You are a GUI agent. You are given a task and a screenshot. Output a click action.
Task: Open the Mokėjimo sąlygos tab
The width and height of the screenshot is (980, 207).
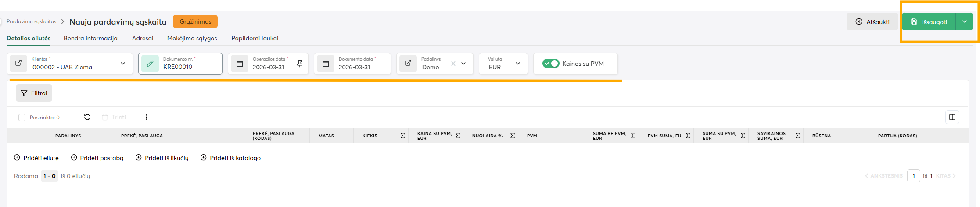pos(192,38)
